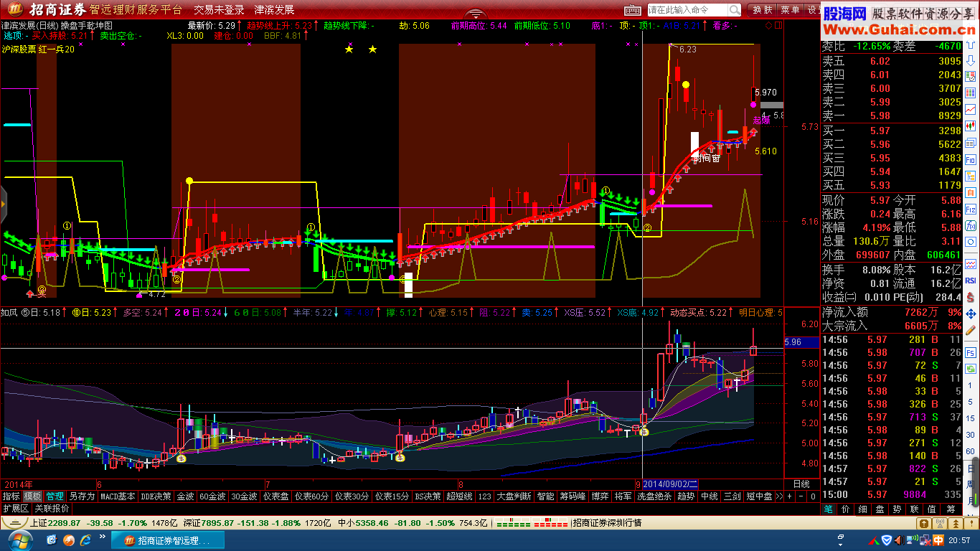
Task: Open the 筹码峰 tab
Action: 573,496
